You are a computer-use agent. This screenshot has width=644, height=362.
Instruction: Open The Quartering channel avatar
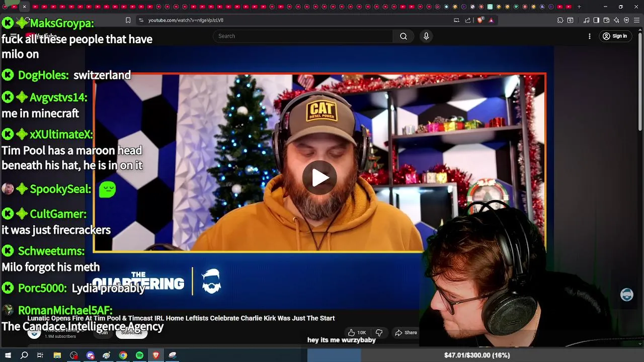[x=34, y=333]
